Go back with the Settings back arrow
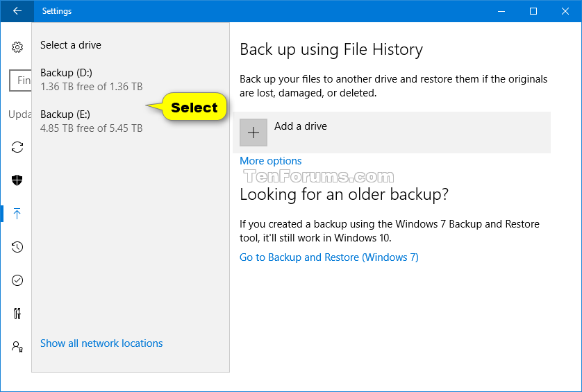582x392 pixels. [x=17, y=11]
